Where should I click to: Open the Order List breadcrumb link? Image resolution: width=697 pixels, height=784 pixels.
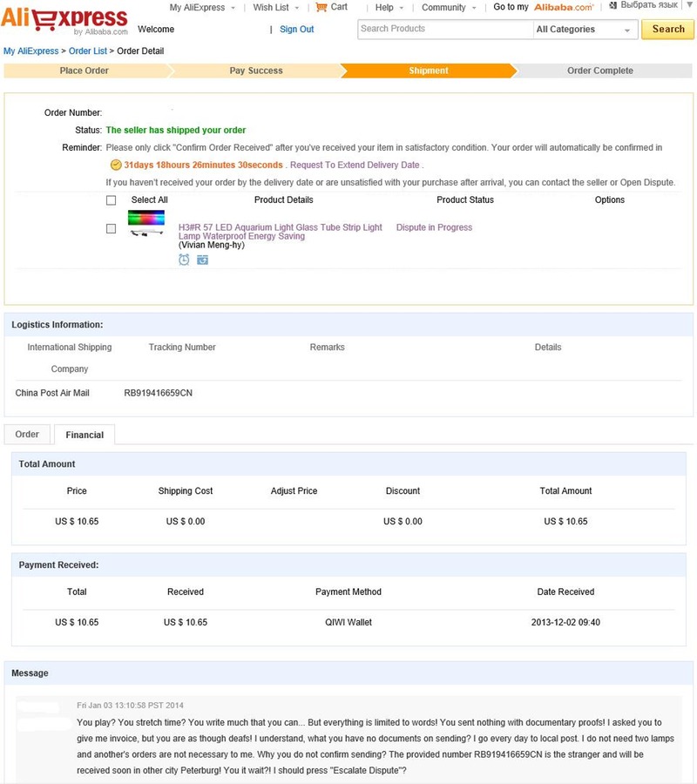click(x=88, y=51)
